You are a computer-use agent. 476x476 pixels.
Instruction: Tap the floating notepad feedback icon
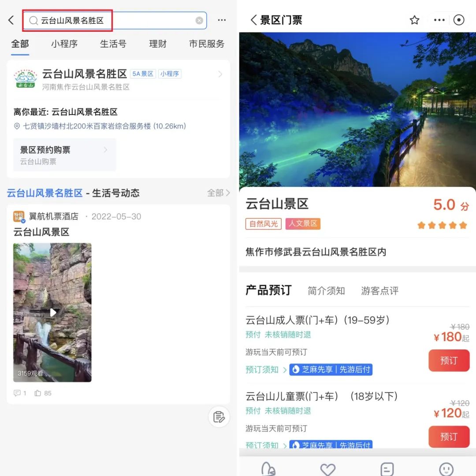219,416
